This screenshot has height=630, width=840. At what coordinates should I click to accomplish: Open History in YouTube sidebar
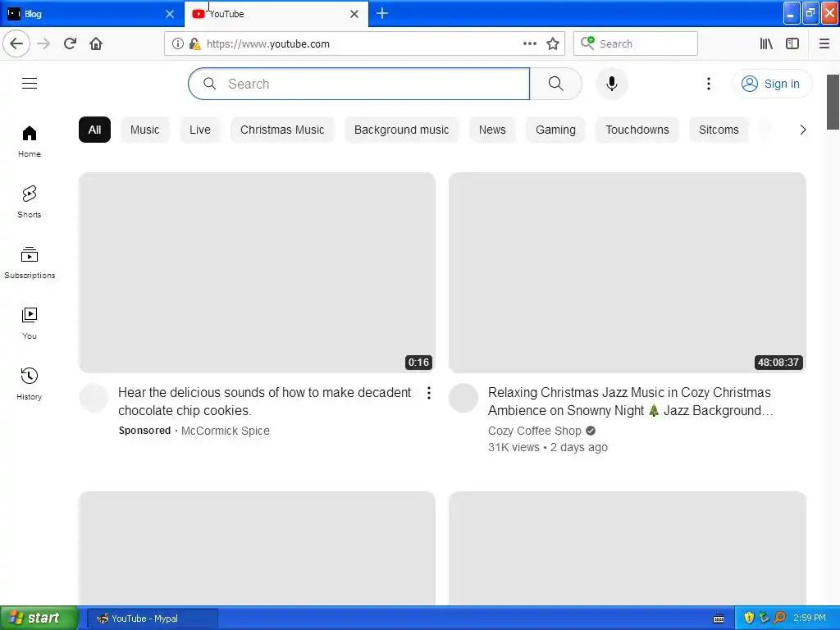point(30,384)
